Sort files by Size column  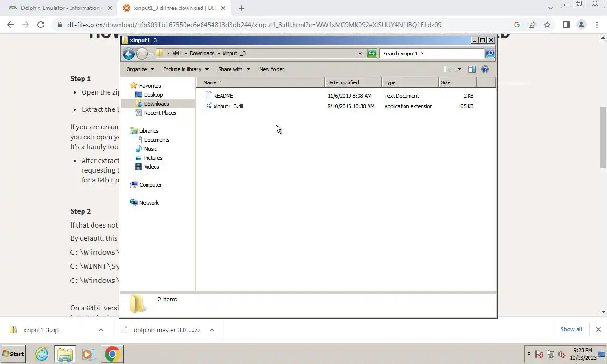click(x=458, y=82)
